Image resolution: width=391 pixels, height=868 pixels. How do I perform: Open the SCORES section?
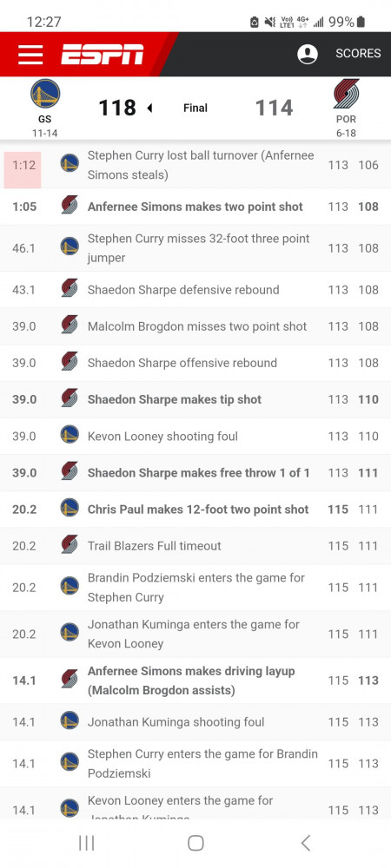(358, 54)
